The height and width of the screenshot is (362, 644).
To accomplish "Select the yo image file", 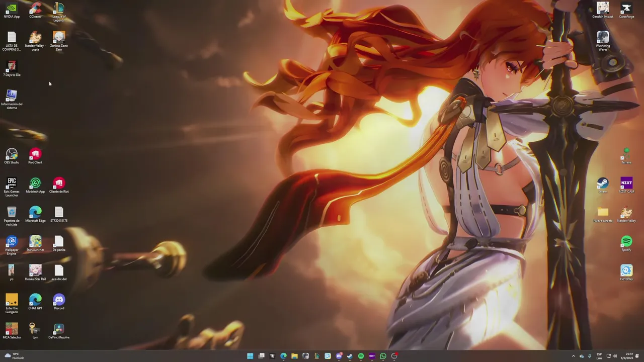I will [x=12, y=273].
